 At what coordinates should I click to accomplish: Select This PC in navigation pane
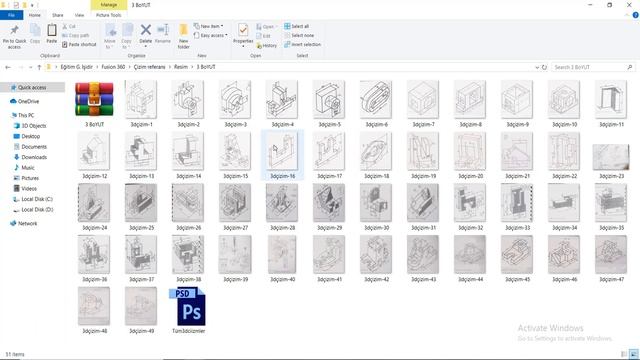[26, 115]
